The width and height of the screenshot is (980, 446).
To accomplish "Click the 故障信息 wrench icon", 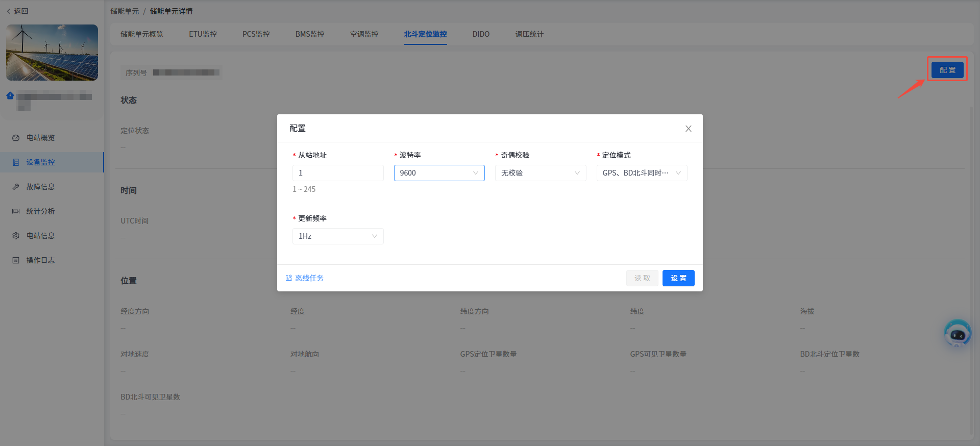I will [16, 187].
